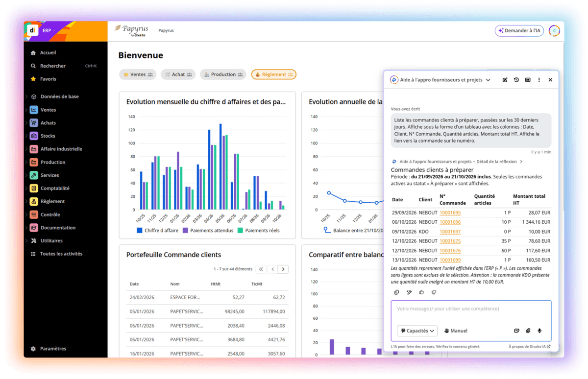The height and width of the screenshot is (379, 588).
Task: Expand the Achats sidebar section
Action: pyautogui.click(x=26, y=123)
